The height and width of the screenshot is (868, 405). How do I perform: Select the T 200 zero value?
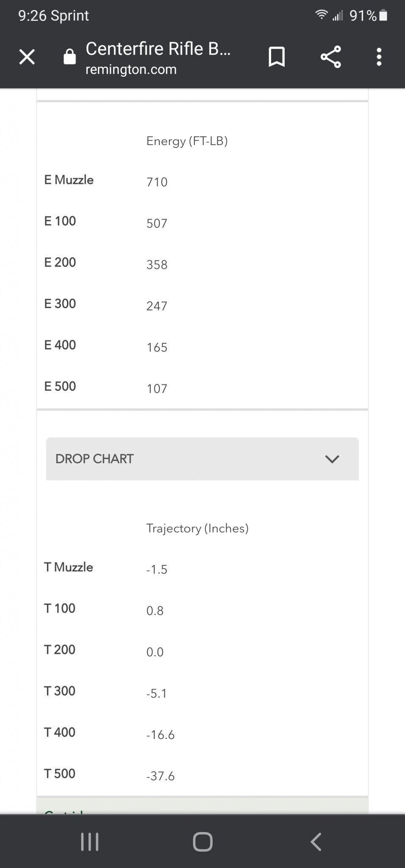click(x=155, y=652)
